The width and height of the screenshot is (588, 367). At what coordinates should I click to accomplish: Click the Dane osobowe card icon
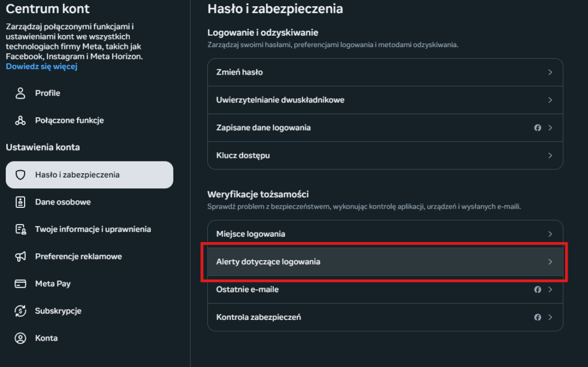click(x=21, y=202)
